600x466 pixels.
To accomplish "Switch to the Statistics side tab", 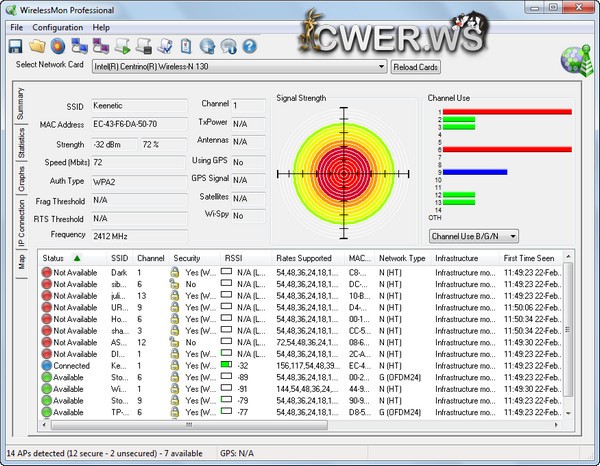I will tap(21, 143).
